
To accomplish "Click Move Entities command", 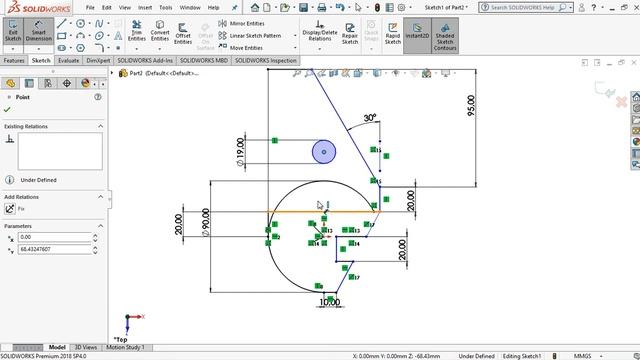I will tap(240, 48).
